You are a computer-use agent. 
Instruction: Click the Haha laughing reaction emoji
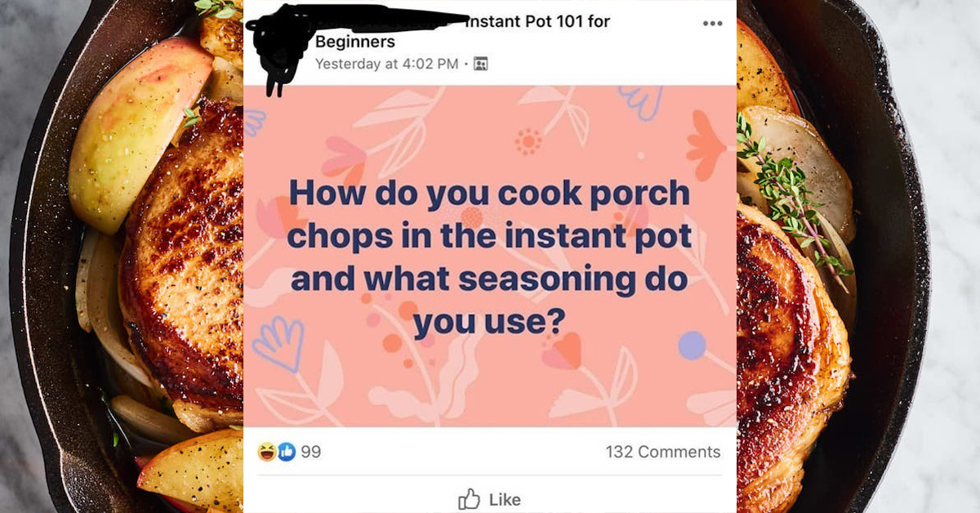[x=266, y=453]
